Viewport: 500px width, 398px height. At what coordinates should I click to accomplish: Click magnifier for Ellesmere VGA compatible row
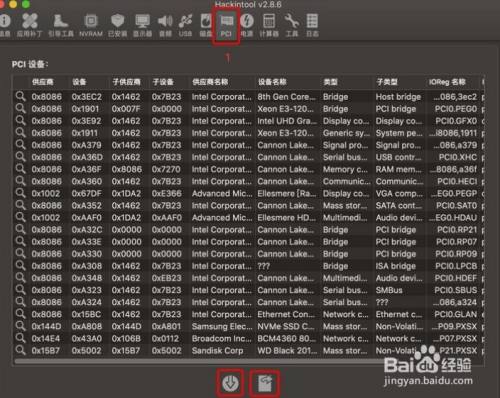tap(20, 193)
